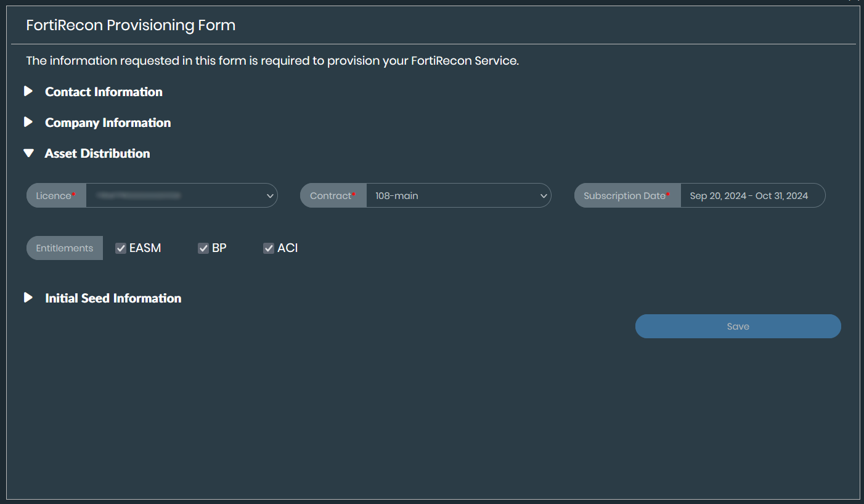Click the Contract dropdown chevron arrow
The height and width of the screenshot is (504, 864).
click(544, 195)
